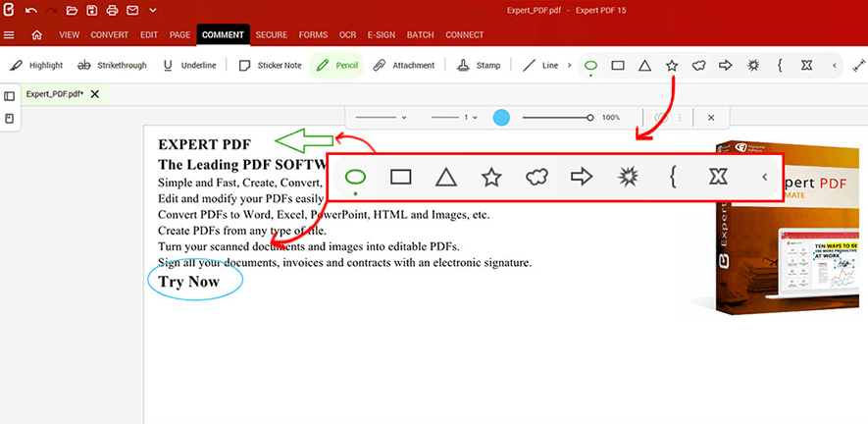Open the EDIT ribbon tab

(149, 35)
